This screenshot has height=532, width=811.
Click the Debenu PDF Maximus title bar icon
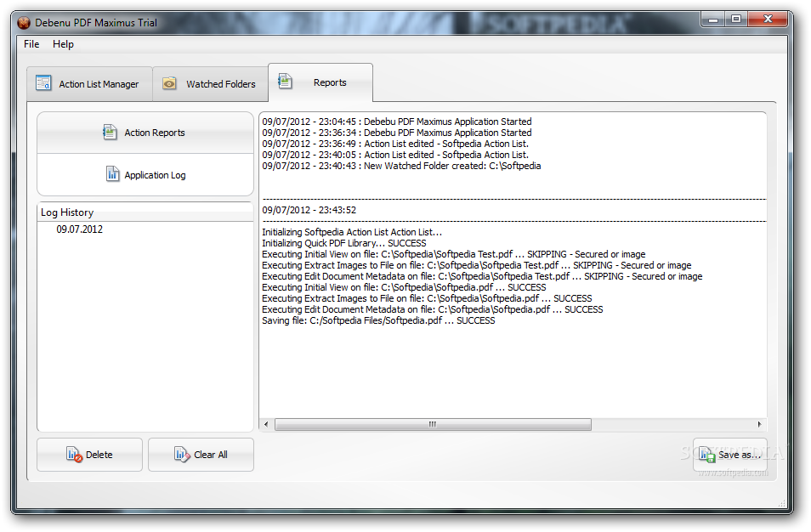(24, 23)
